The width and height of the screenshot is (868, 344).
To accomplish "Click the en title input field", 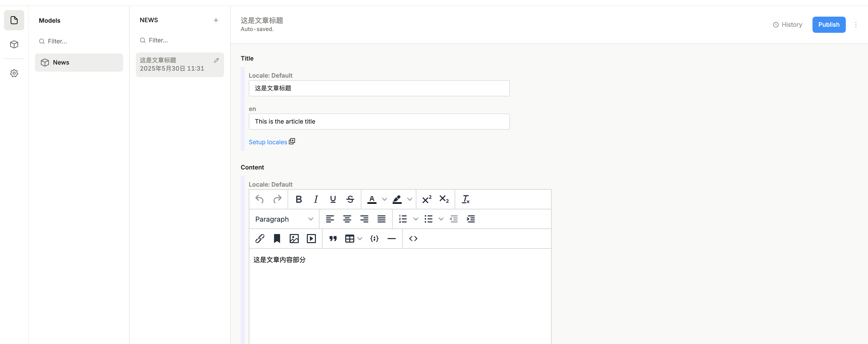I will 379,121.
